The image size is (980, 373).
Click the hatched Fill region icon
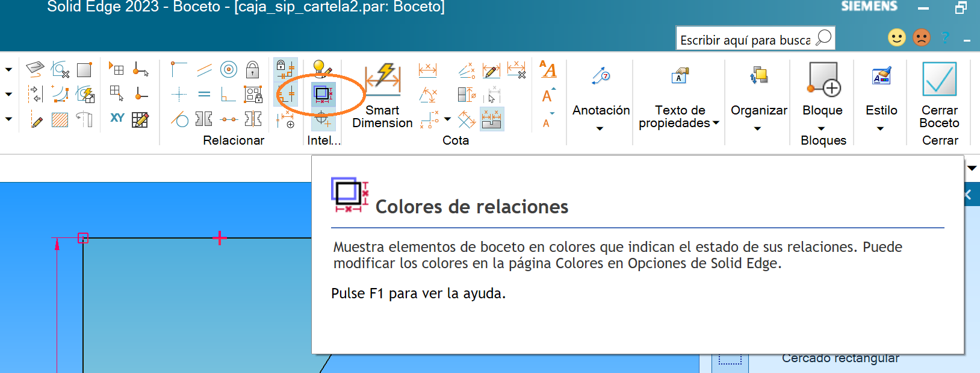click(x=60, y=119)
